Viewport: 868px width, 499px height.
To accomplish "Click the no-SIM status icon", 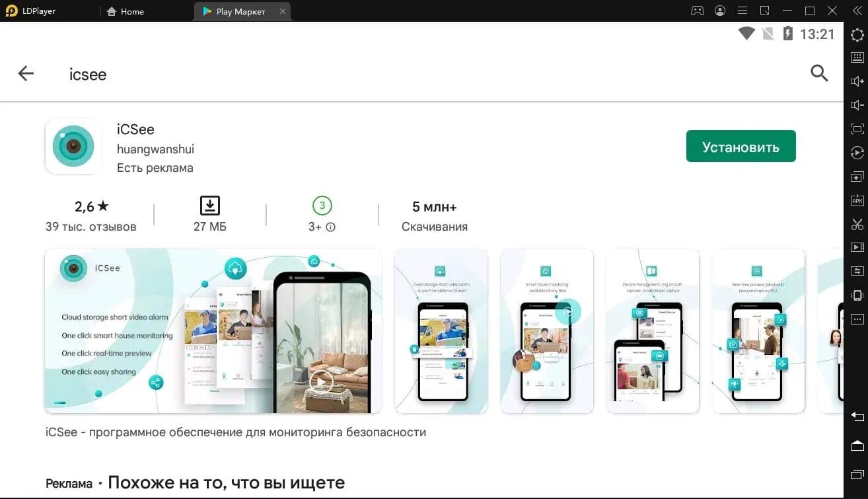I will 768,34.
